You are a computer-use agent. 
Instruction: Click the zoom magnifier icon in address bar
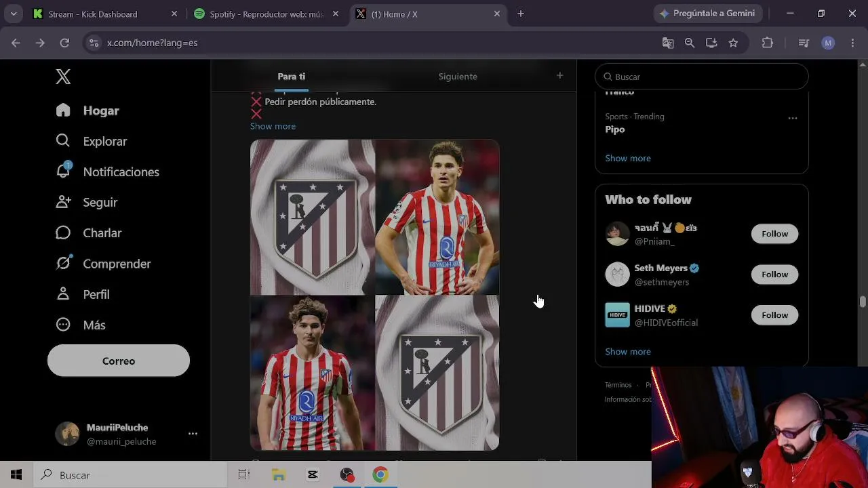pyautogui.click(x=690, y=43)
